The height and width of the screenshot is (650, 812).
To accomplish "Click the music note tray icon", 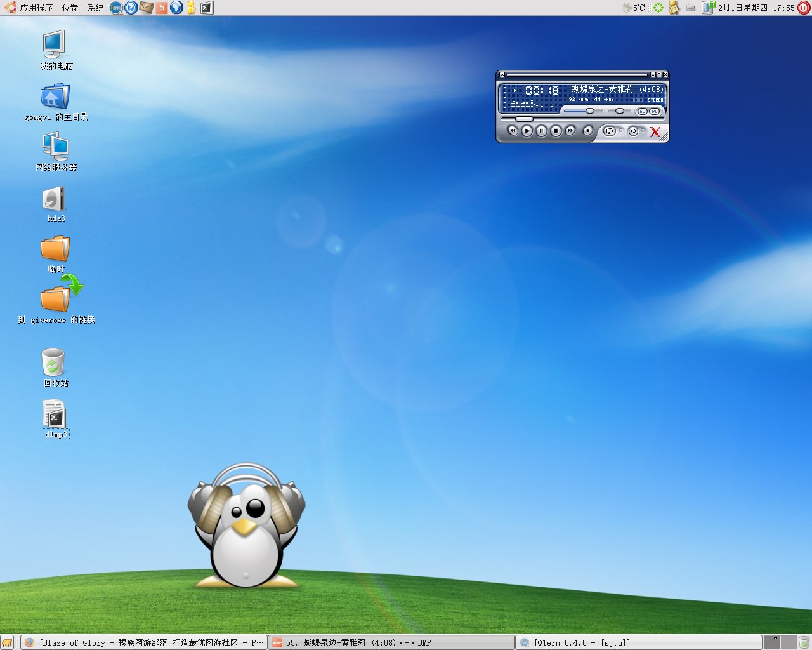I will pyautogui.click(x=709, y=8).
